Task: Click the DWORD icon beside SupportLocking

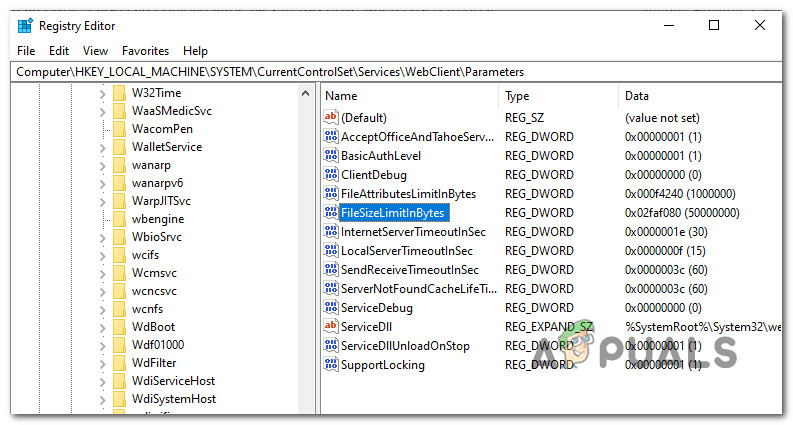Action: click(331, 365)
